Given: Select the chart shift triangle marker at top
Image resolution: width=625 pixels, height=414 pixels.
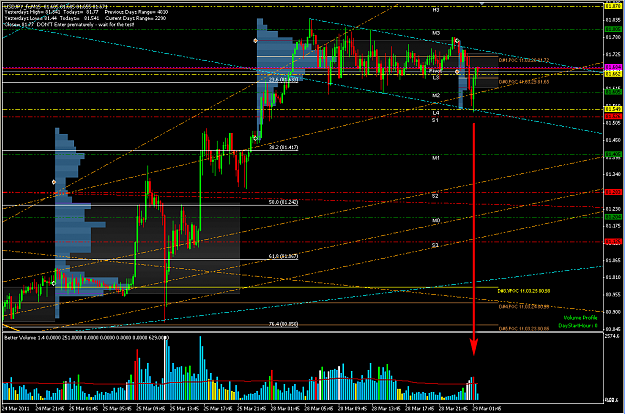Looking at the screenshot, I should pyautogui.click(x=482, y=3).
